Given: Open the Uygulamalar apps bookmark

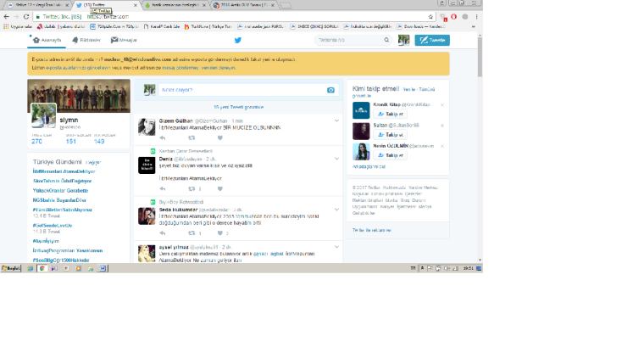Looking at the screenshot, I should pos(18,27).
